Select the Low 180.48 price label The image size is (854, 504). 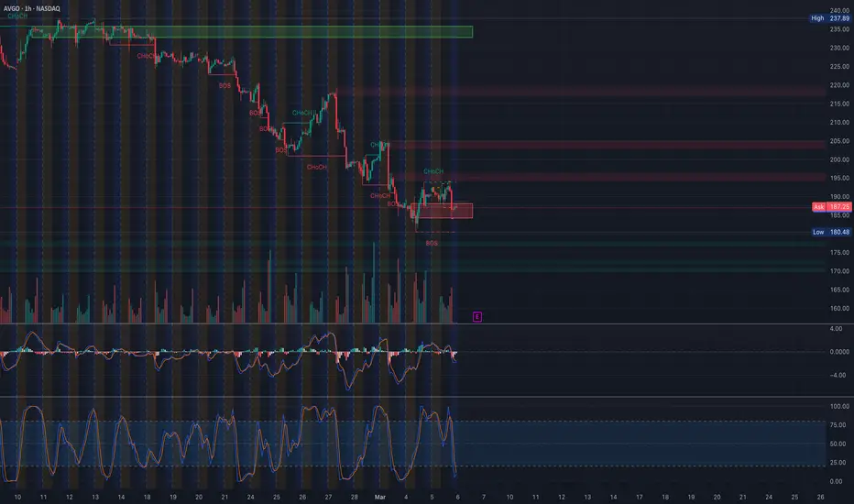click(x=830, y=232)
